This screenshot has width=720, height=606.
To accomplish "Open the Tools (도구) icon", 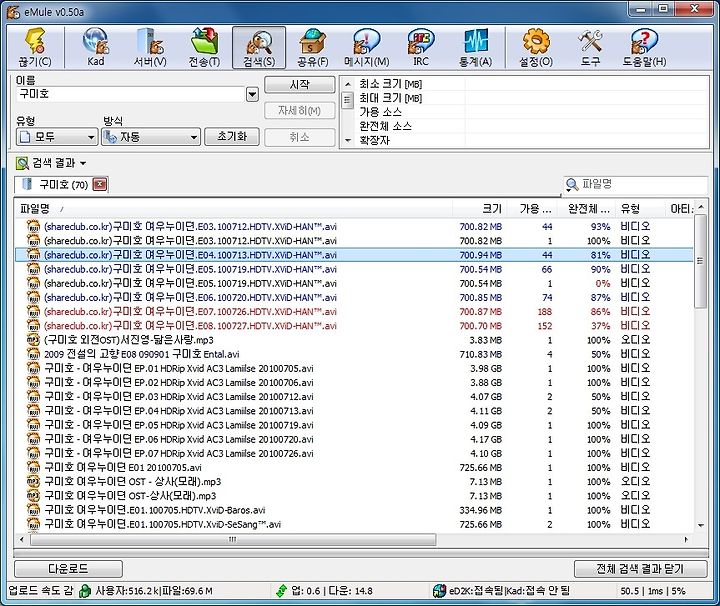I will 590,47.
